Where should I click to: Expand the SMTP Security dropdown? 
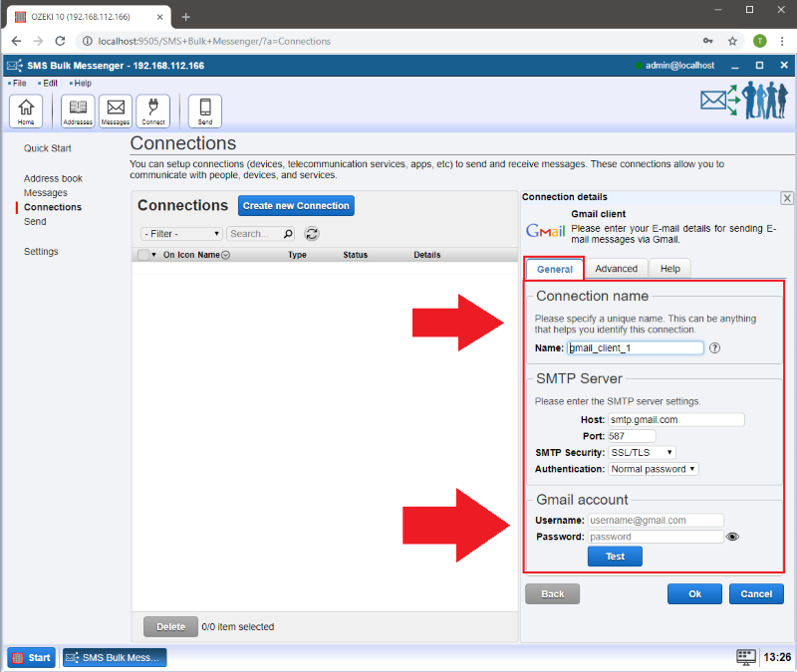click(x=642, y=453)
